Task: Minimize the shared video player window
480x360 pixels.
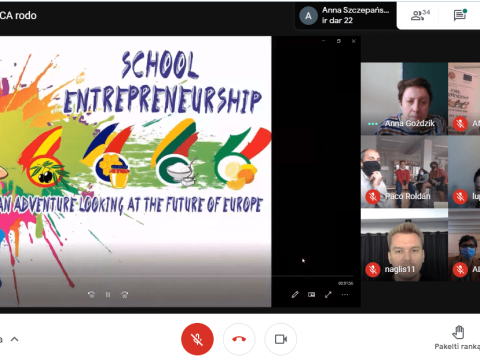Action: click(x=323, y=41)
